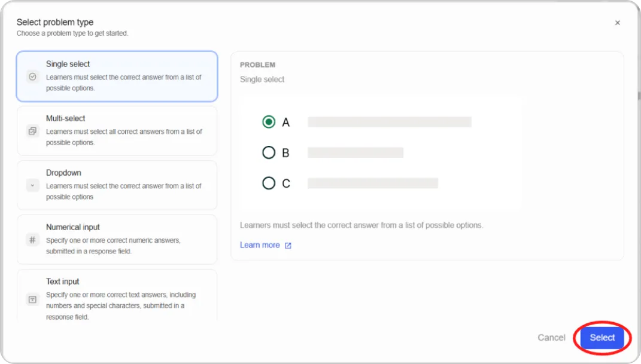
Task: Choose radio option C in preview
Action: (269, 183)
